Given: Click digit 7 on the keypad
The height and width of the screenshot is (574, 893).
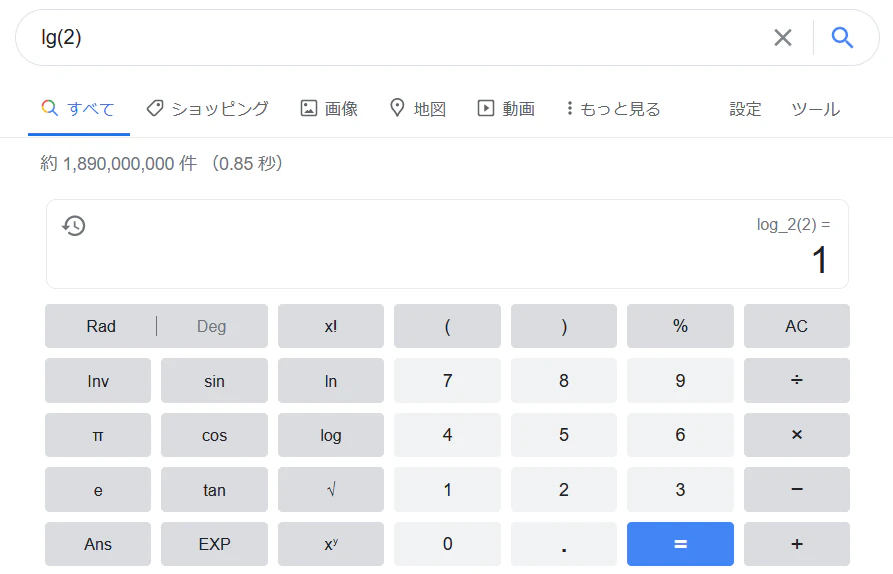Looking at the screenshot, I should tap(447, 380).
